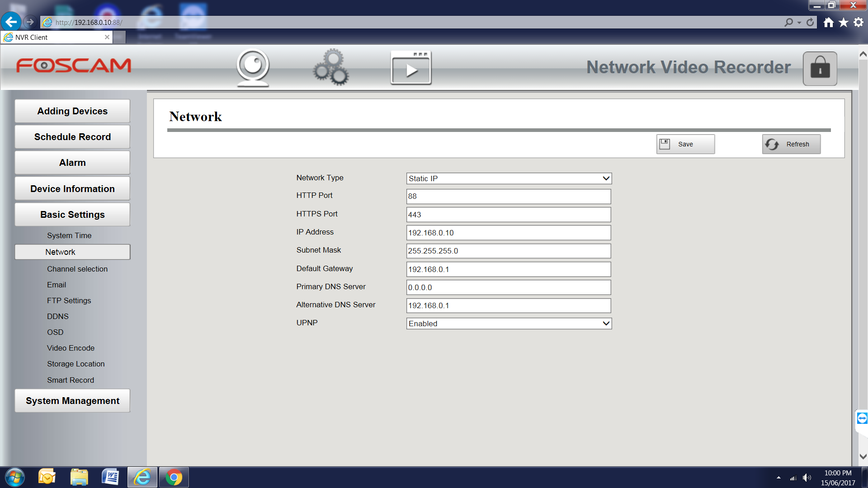Click the Primary DNS Server field
Viewport: 868px width, 488px height.
pyautogui.click(x=509, y=287)
